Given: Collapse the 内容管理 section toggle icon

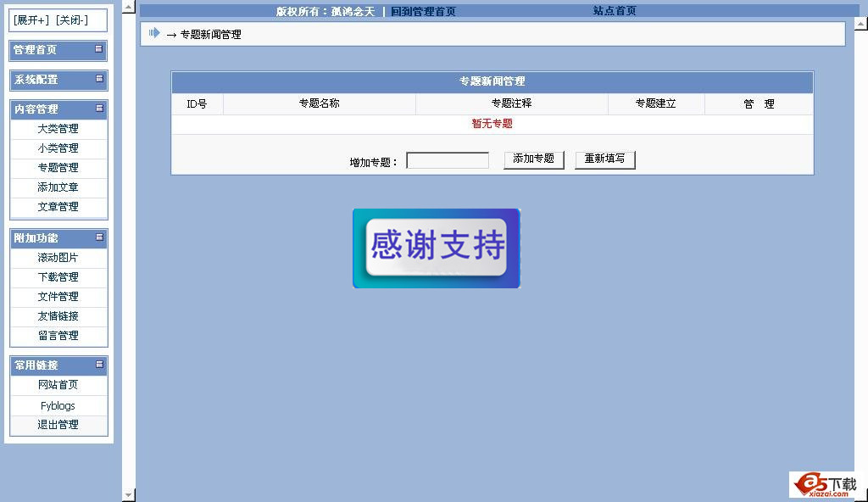Looking at the screenshot, I should click(99, 108).
